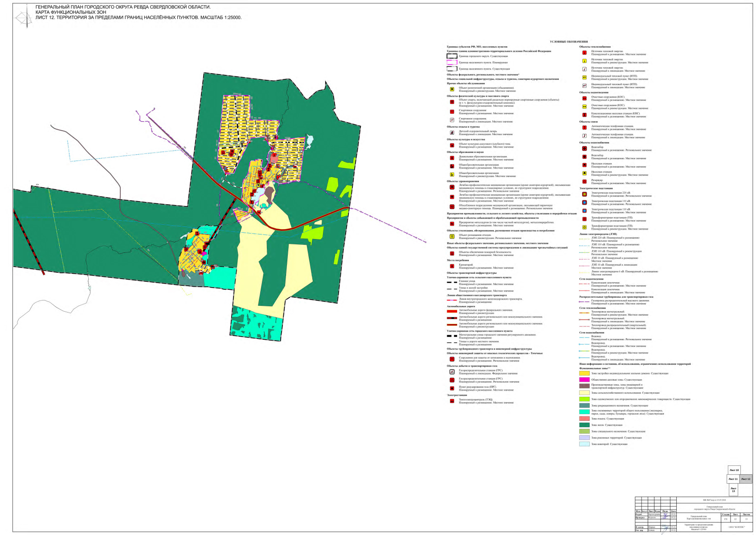Viewport: 756px width, 535px height.
Task: Select the 'Лист 10' sheet index box
Action: [x=734, y=470]
